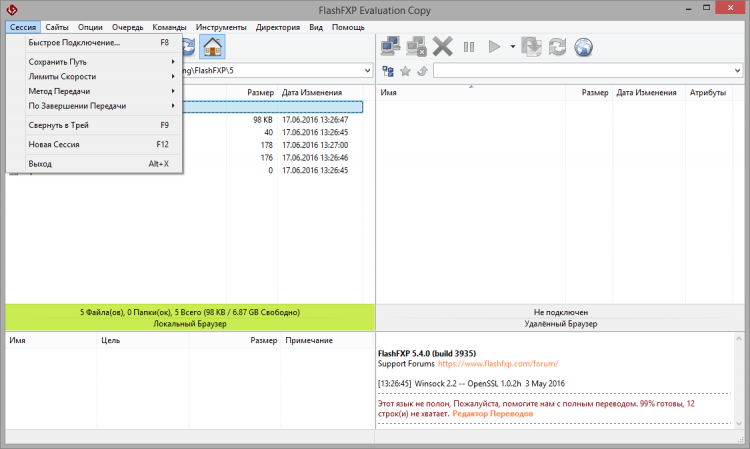Click the grayed transfer files icon

(x=531, y=47)
